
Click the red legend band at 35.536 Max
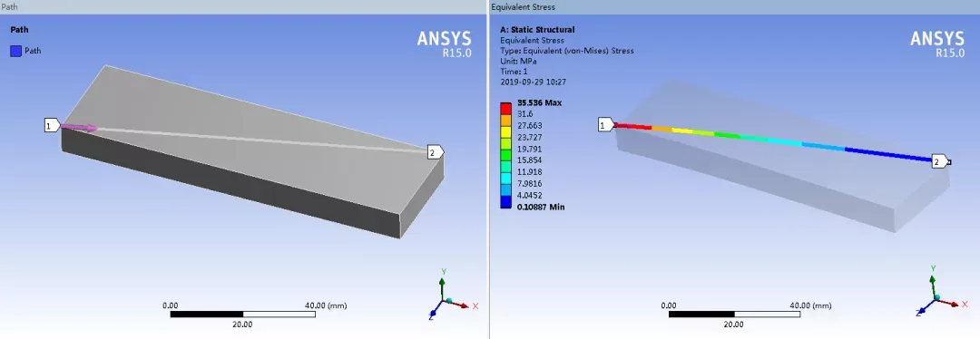pyautogui.click(x=506, y=108)
